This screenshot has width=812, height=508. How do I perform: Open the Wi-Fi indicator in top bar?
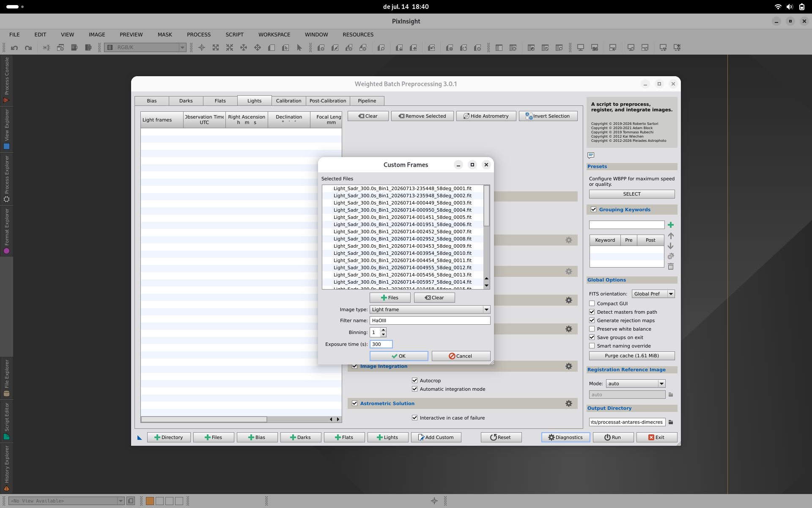coord(778,7)
